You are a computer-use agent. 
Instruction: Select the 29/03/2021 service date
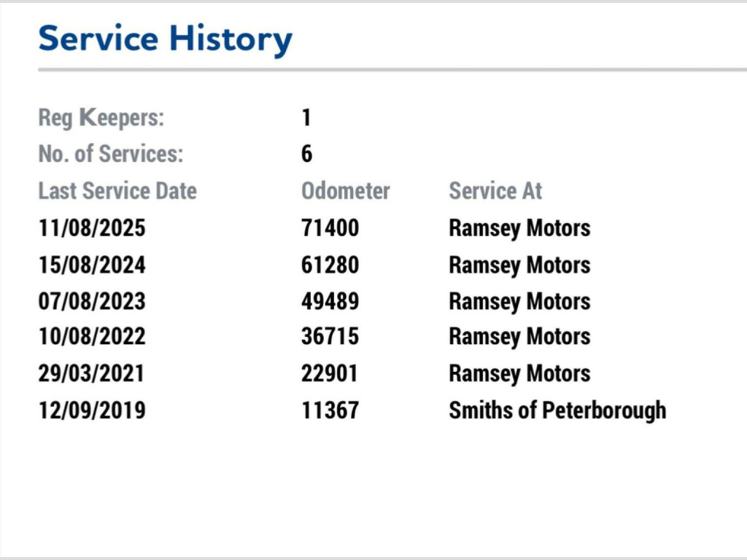pos(92,373)
